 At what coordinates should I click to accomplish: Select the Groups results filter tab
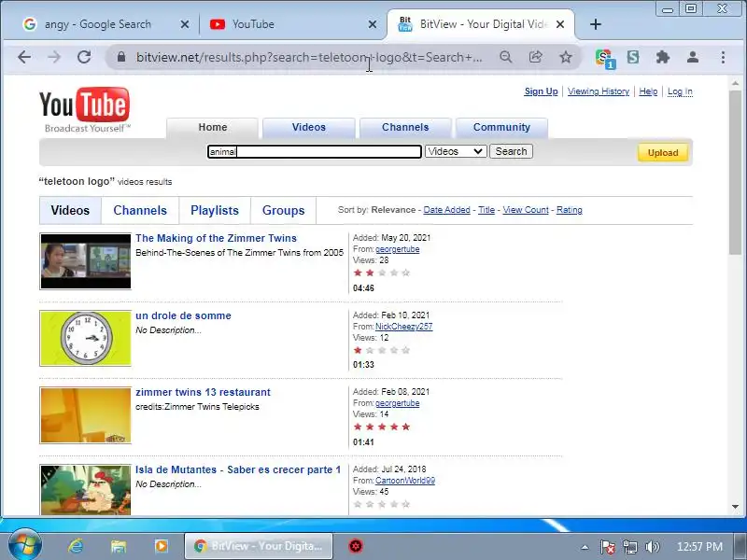click(284, 211)
